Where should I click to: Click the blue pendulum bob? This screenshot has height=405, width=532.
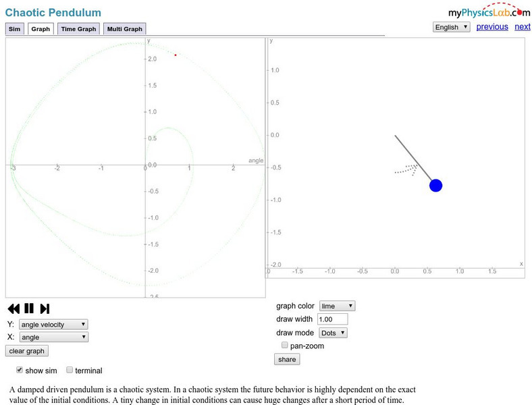435,186
